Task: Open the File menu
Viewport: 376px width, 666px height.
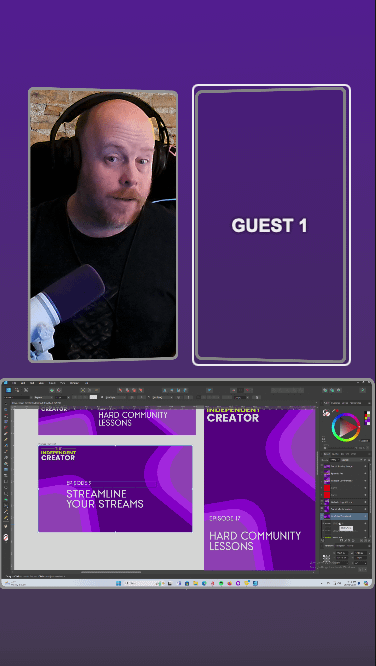Action: point(14,383)
